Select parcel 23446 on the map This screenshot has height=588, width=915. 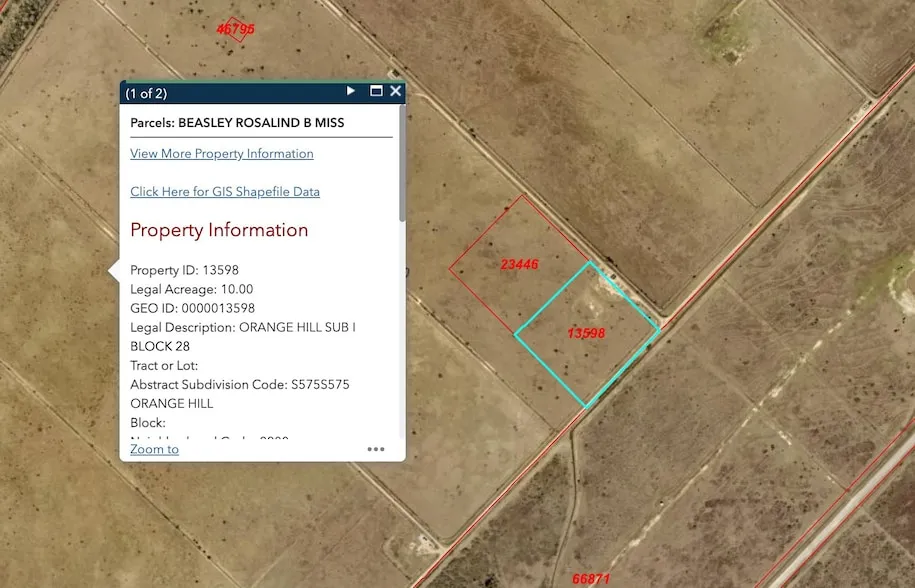click(519, 265)
